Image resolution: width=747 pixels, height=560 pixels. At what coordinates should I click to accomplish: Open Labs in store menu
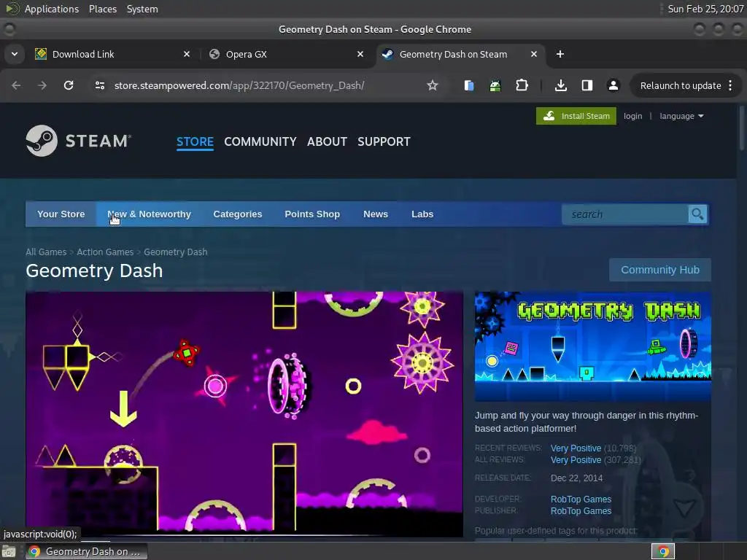click(x=422, y=214)
